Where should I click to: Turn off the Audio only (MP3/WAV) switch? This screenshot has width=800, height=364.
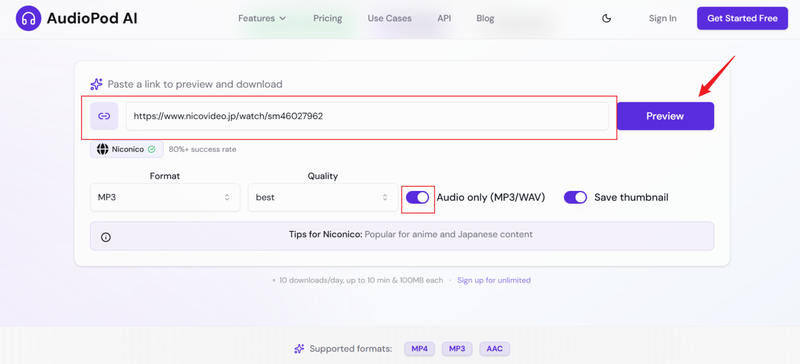[x=418, y=198]
